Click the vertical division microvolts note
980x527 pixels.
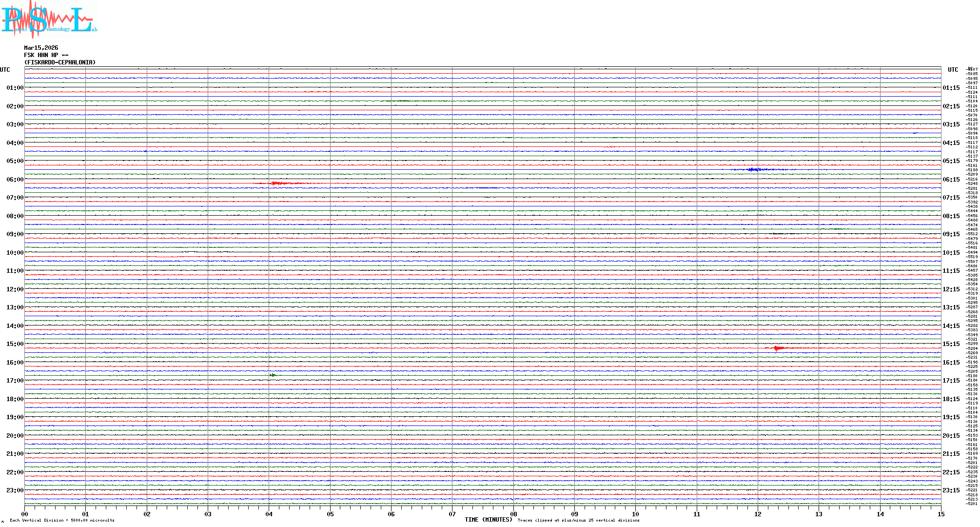[x=62, y=520]
